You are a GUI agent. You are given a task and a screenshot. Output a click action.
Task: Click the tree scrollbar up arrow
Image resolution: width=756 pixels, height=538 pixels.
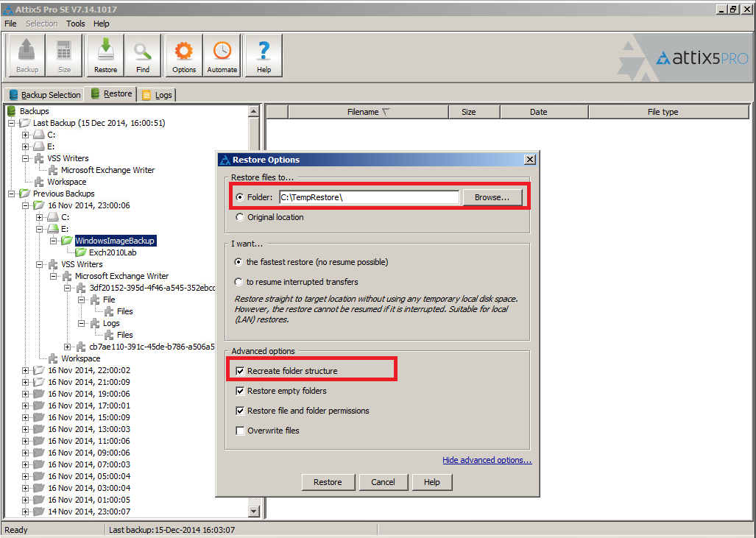(x=254, y=111)
